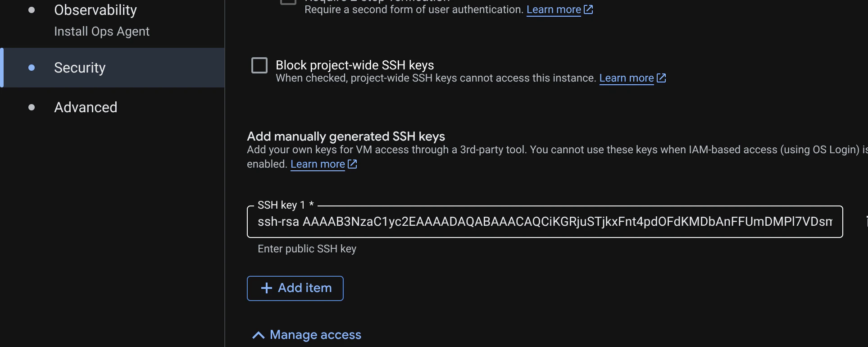Screen dimensions: 868x347
Task: Click the step dot beside Observability
Action: click(31, 10)
